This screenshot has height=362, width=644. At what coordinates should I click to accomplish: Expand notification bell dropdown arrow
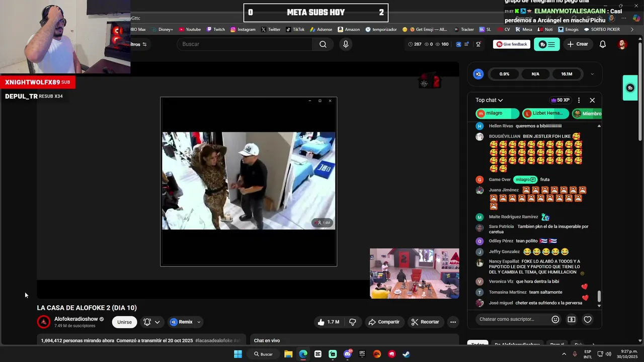pos(157,322)
